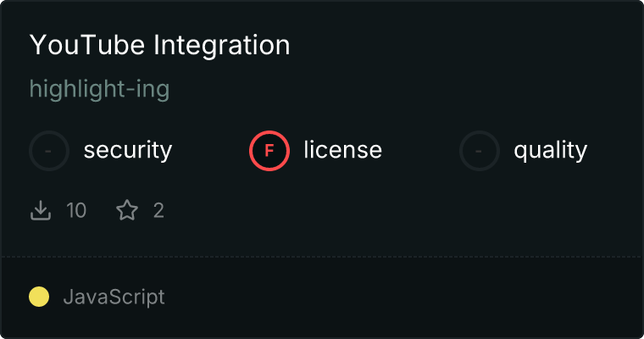644x339 pixels.
Task: Click the star count 2
Action: pyautogui.click(x=158, y=210)
